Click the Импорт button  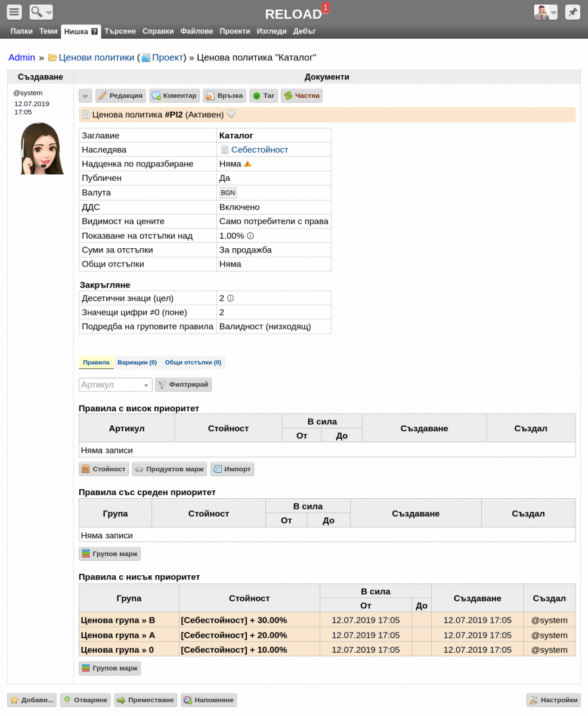coord(232,469)
